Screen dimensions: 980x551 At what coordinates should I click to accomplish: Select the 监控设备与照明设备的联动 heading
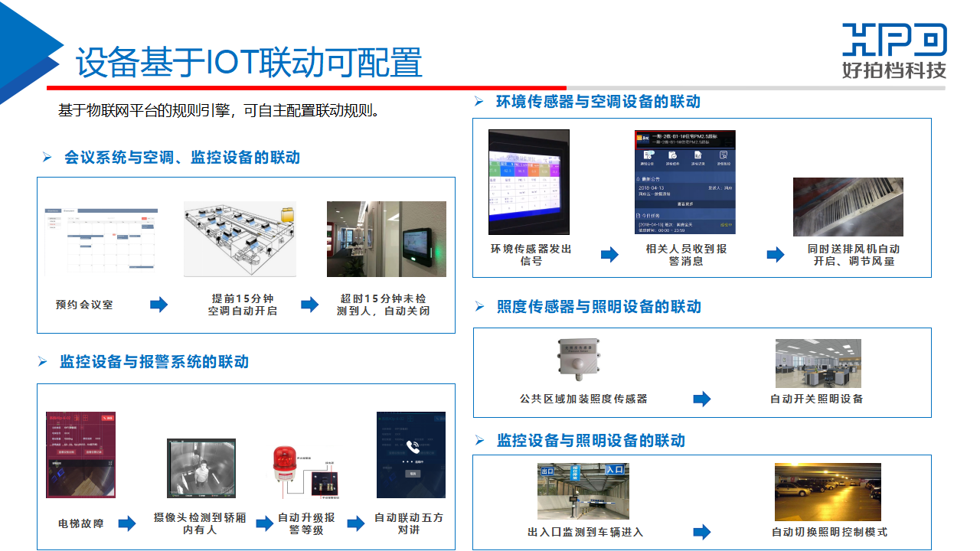coord(590,441)
